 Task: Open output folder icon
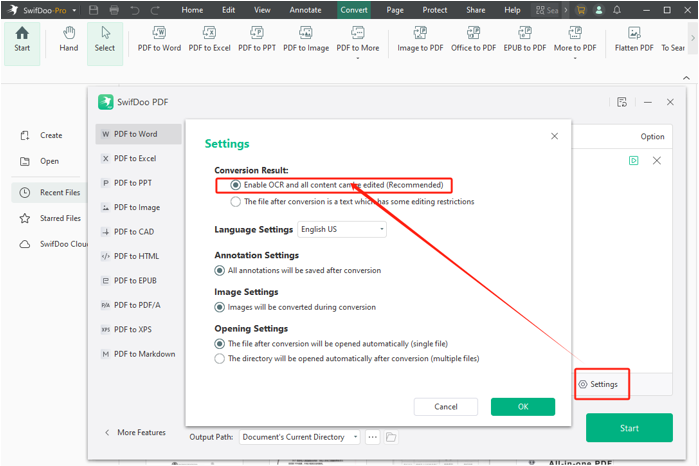pos(391,437)
